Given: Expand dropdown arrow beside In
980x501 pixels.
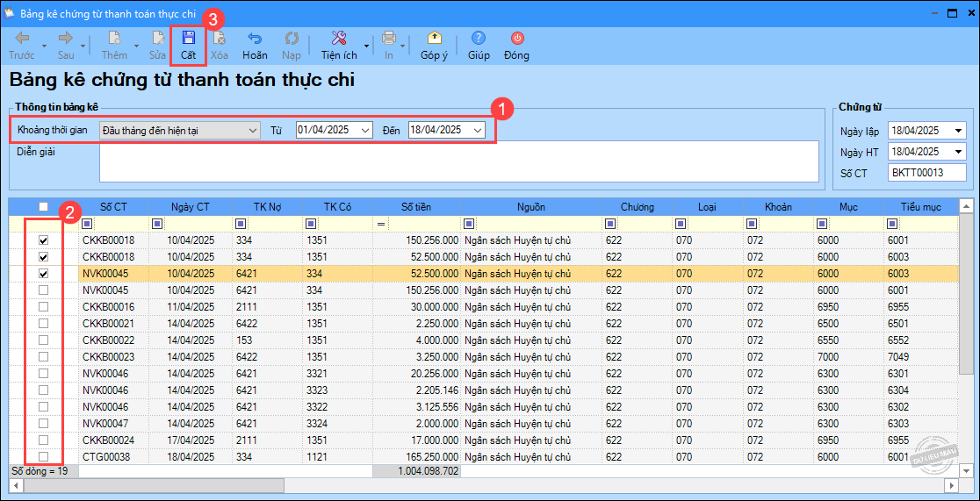Looking at the screenshot, I should click(x=403, y=45).
